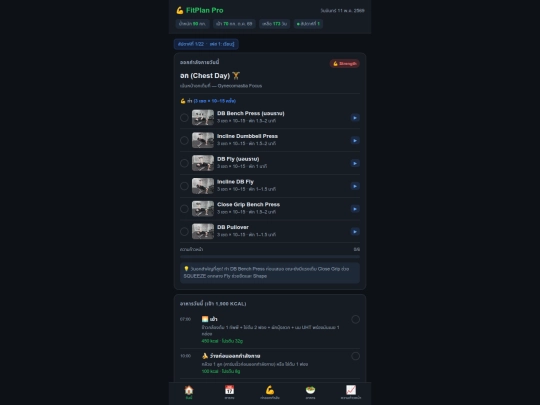Open DB Bench Press thumbnail image

(x=203, y=117)
